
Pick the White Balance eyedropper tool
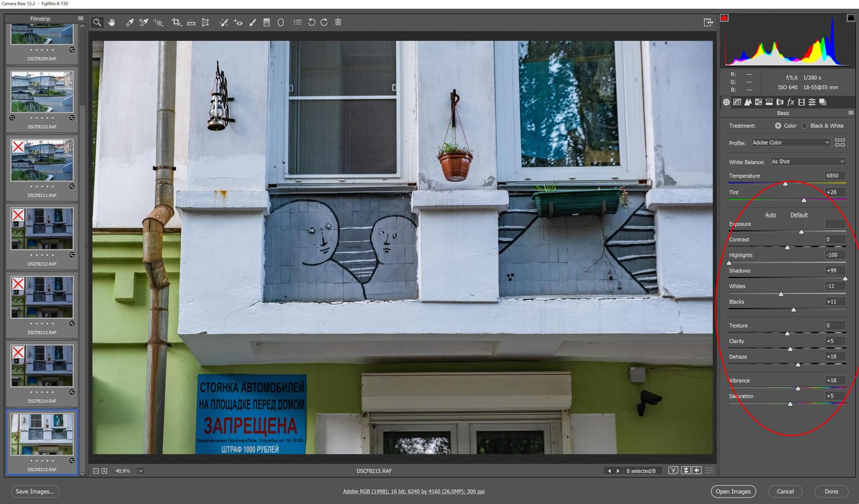click(x=130, y=22)
